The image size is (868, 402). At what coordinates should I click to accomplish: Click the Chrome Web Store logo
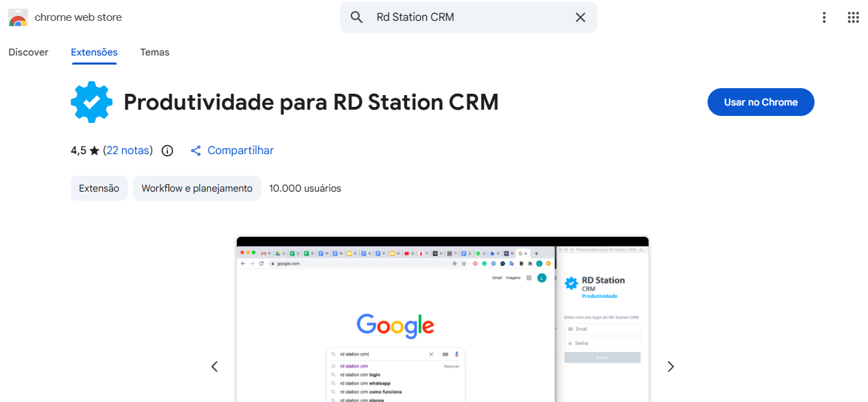tap(18, 17)
